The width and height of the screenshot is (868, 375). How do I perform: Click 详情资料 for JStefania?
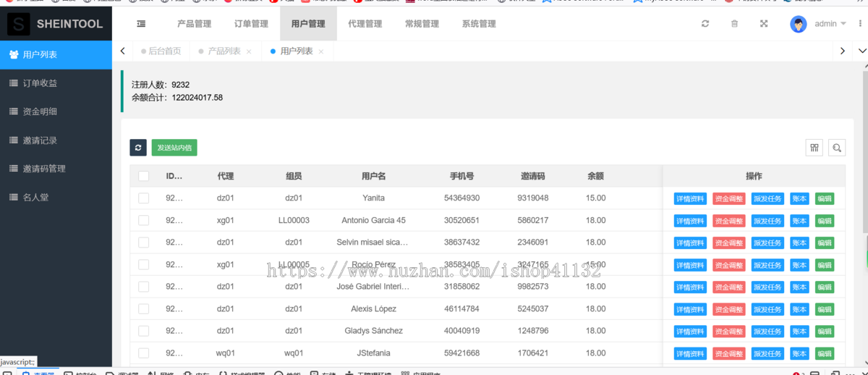(690, 354)
